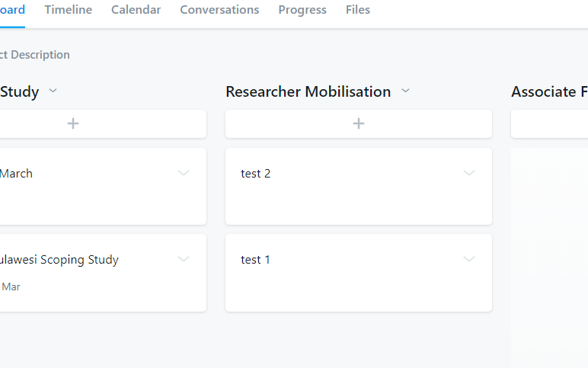Expand the test 2 card chevron
The width and height of the screenshot is (588, 368).
pos(469,173)
